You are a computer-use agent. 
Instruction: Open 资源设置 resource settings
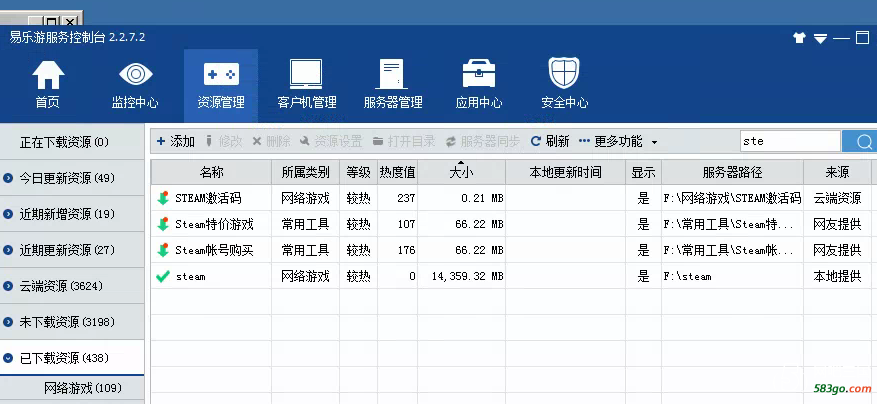tap(331, 141)
